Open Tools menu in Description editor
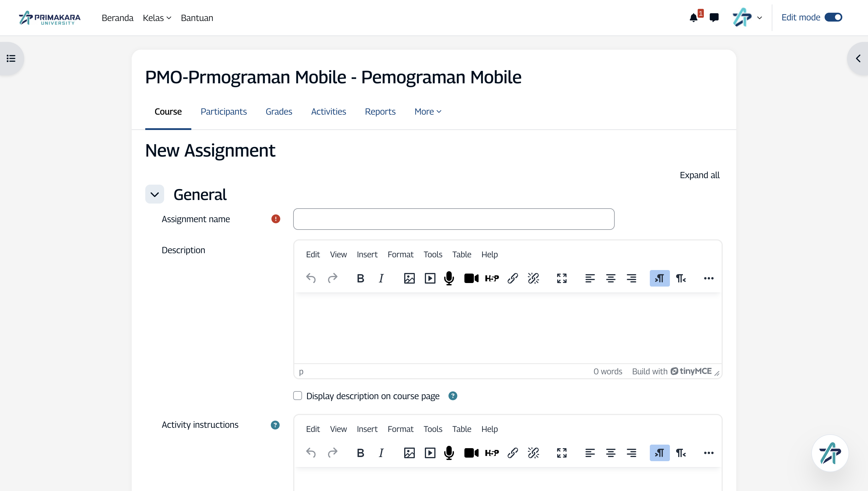 pyautogui.click(x=433, y=255)
